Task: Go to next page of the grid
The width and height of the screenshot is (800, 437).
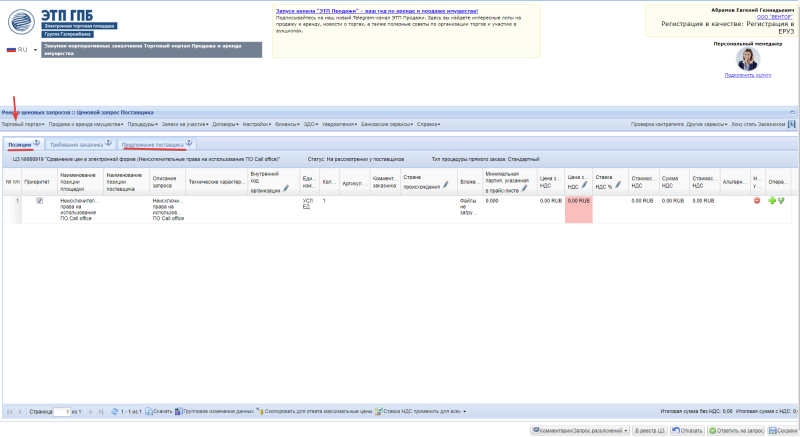Action: (x=90, y=412)
